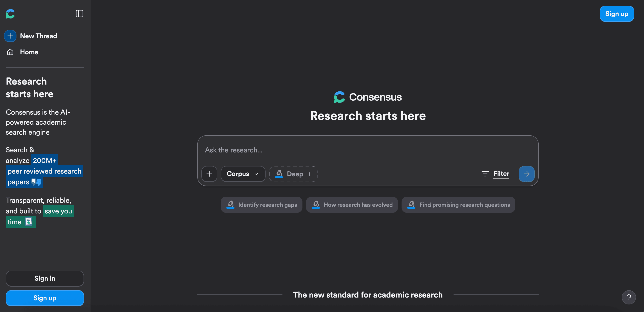Viewport: 644px width, 312px height.
Task: Click the blue plus New Thread icon
Action: (x=10, y=36)
